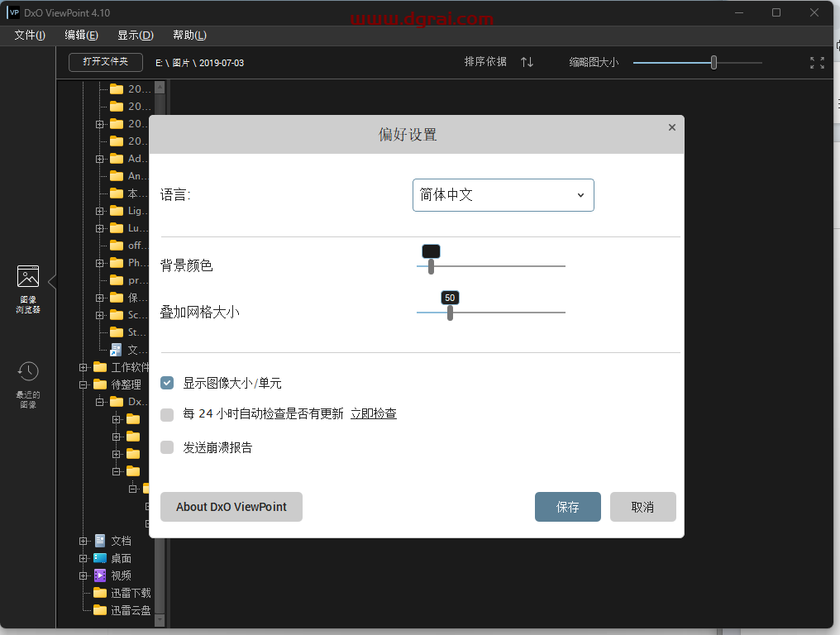Select the 视频 videos icon in tree

pos(100,575)
